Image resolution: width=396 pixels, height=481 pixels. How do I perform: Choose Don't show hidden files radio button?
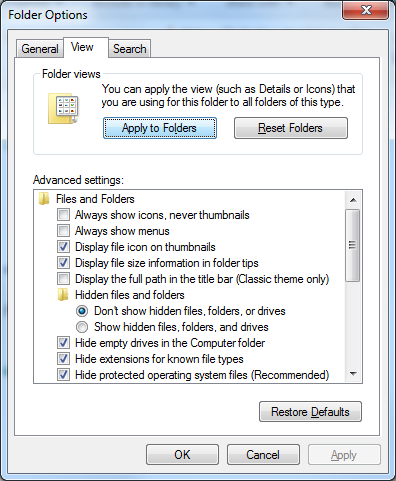pyautogui.click(x=82, y=311)
